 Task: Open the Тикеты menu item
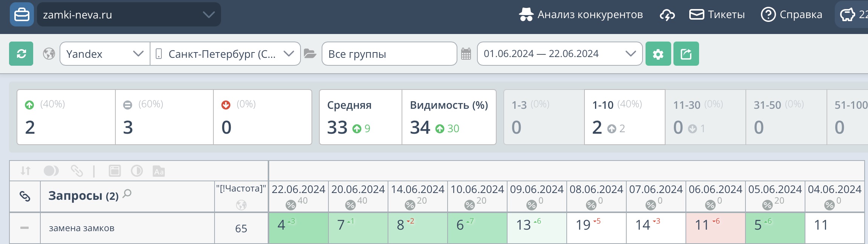pos(717,15)
